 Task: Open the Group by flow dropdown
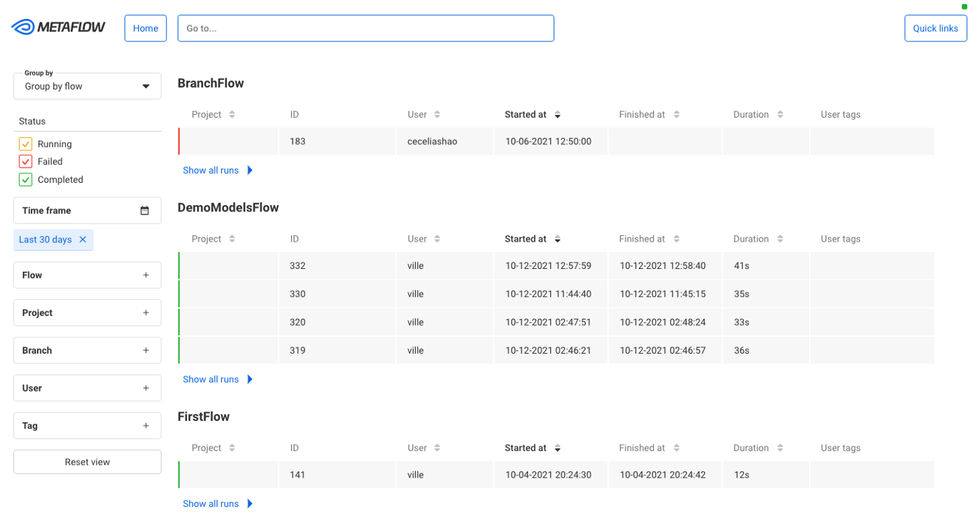[87, 86]
